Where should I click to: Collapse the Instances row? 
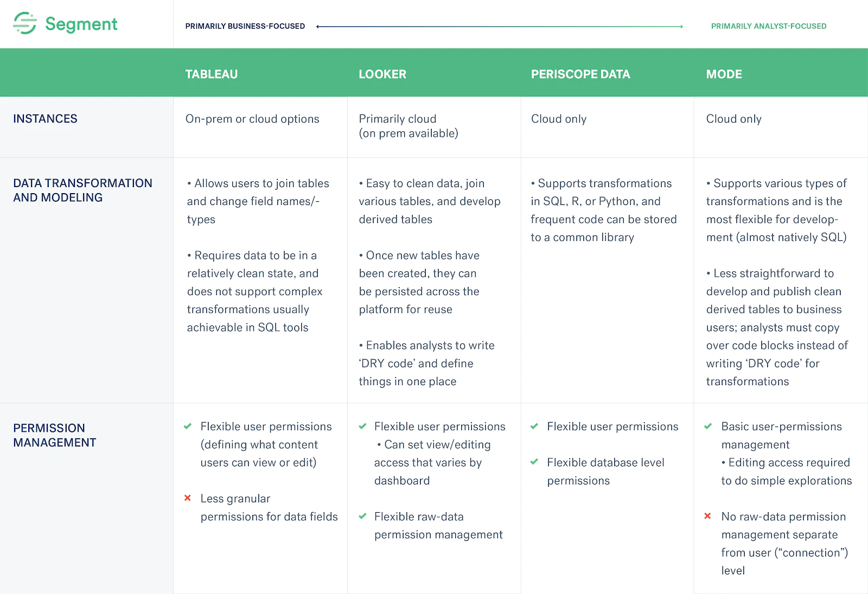[x=45, y=118]
